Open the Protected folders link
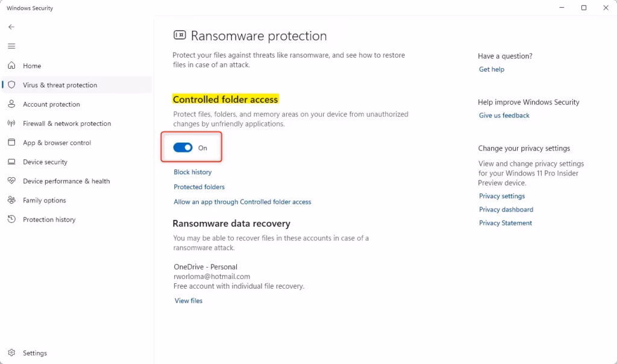The image size is (617, 364). coord(199,187)
